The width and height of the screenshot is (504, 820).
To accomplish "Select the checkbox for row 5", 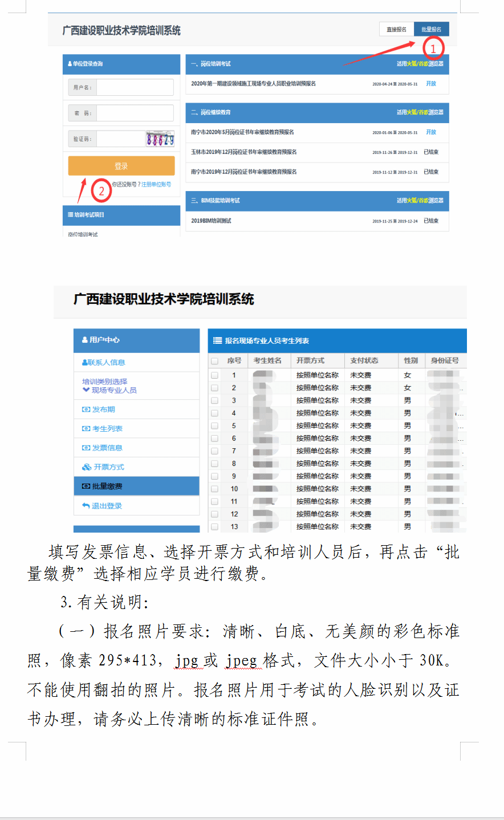I will pos(215,426).
